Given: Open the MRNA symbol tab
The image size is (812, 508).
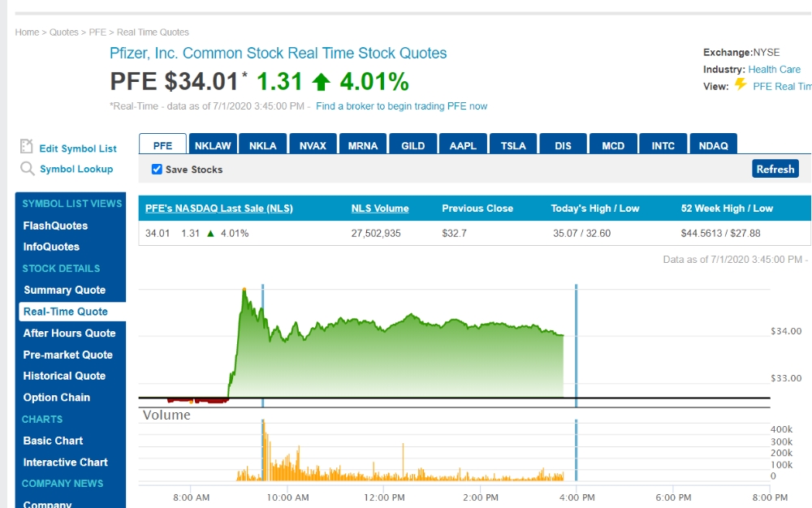Looking at the screenshot, I should pyautogui.click(x=362, y=144).
